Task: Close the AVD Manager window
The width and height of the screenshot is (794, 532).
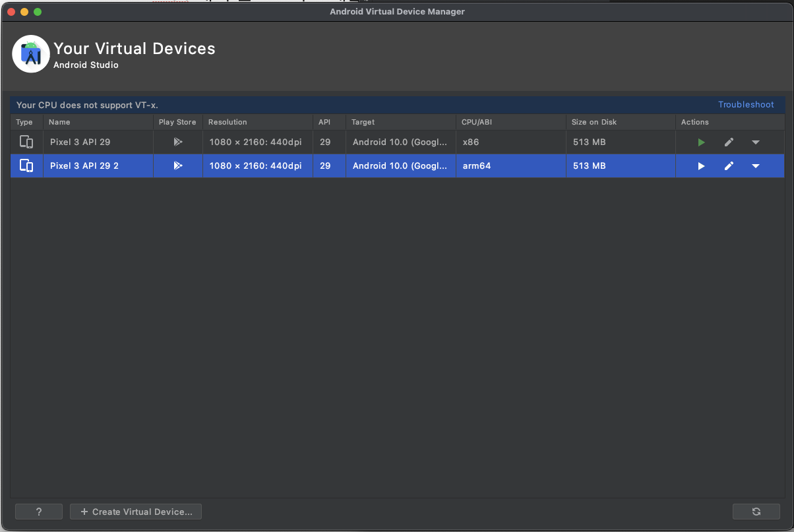Action: pyautogui.click(x=11, y=12)
